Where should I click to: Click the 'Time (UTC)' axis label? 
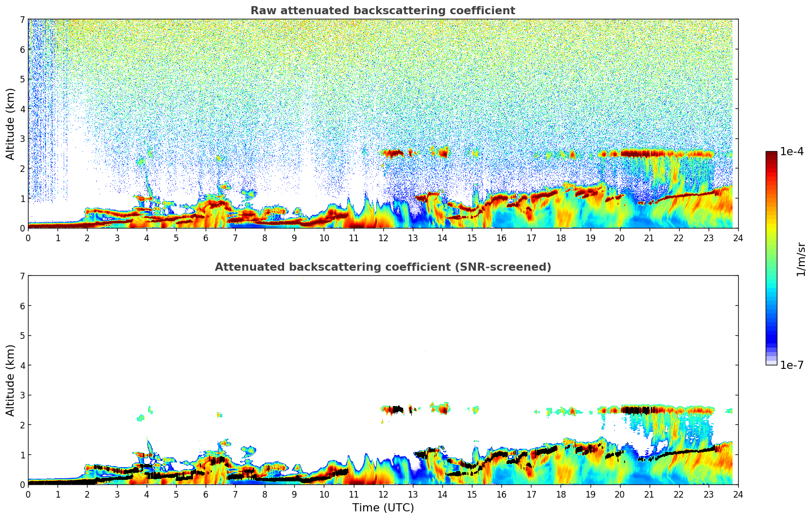click(x=383, y=508)
